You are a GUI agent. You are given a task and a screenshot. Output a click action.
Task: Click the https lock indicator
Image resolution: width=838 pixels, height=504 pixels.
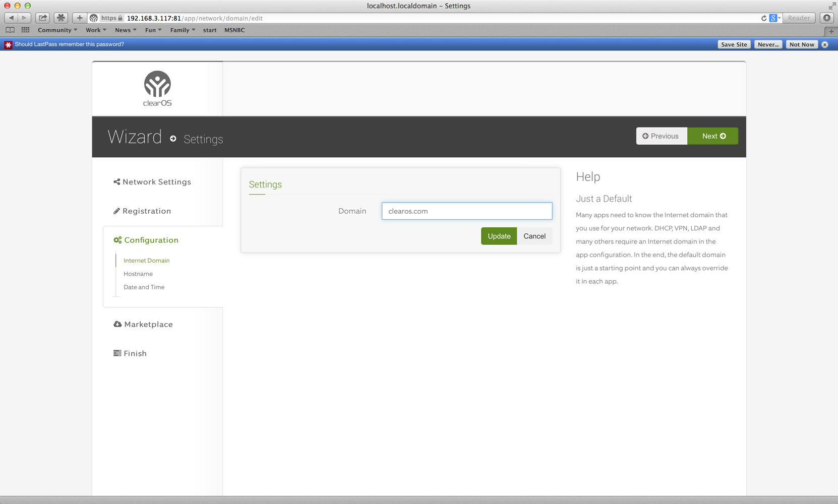point(111,18)
